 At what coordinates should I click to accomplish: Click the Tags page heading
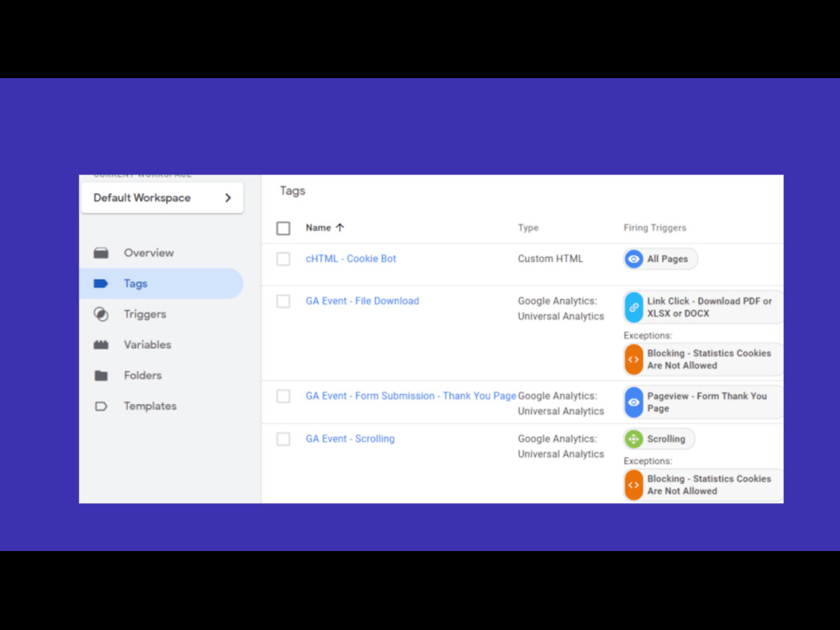coord(292,191)
